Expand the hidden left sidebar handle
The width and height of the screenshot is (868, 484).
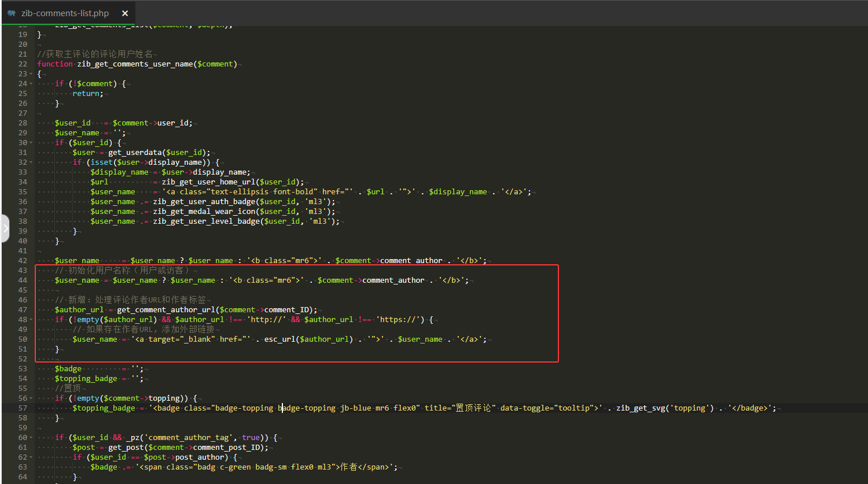coord(5,228)
